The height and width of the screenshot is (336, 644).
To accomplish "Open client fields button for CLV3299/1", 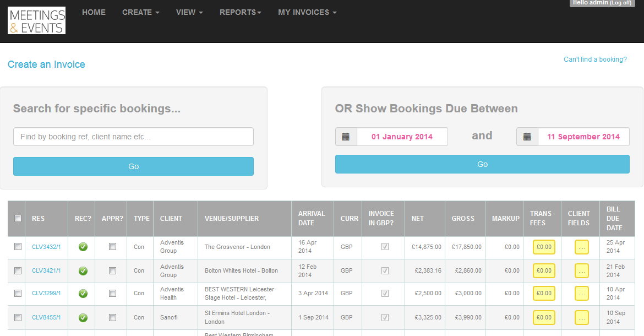I will (582, 293).
